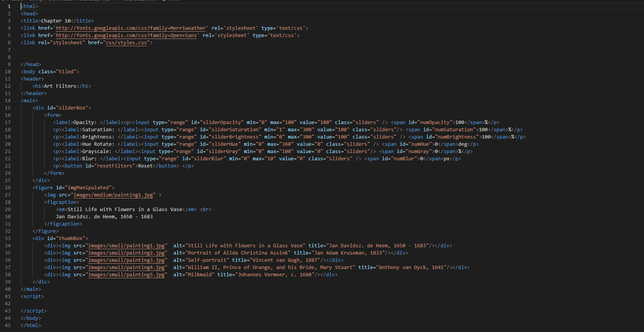This screenshot has width=644, height=332.
Task: Click the title "Vincent van Gogh, 1887"
Action: (x=285, y=260)
